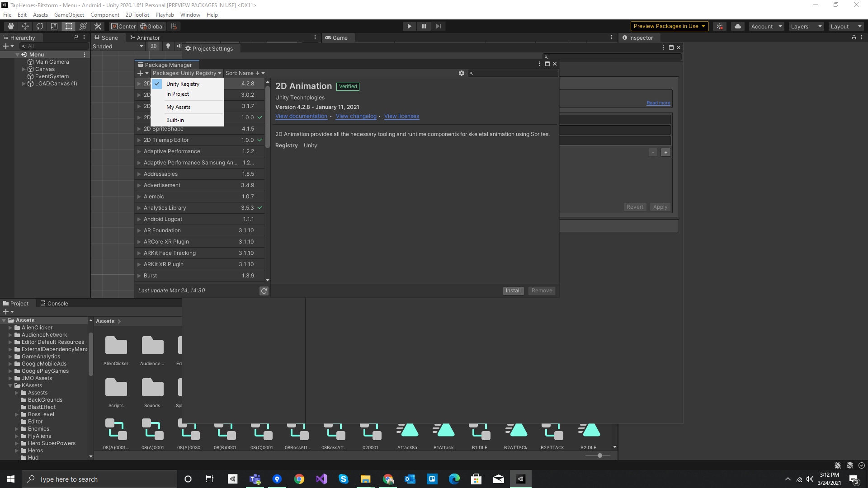Open the Sort: Name dropdown

click(x=245, y=73)
